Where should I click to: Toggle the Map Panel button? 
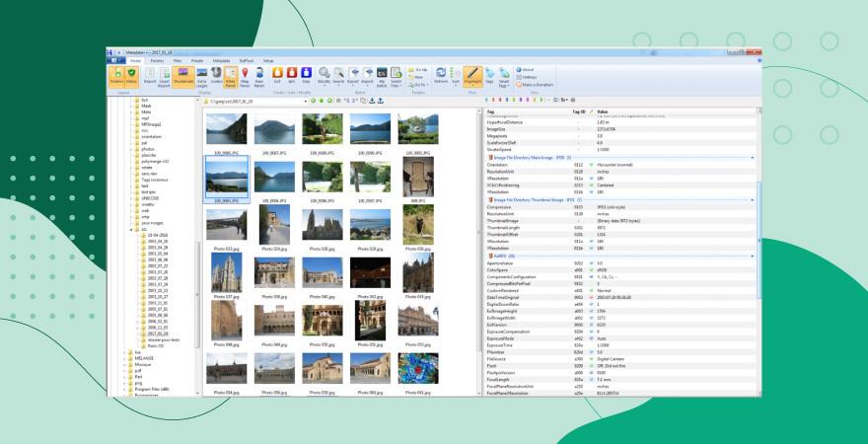[x=245, y=77]
